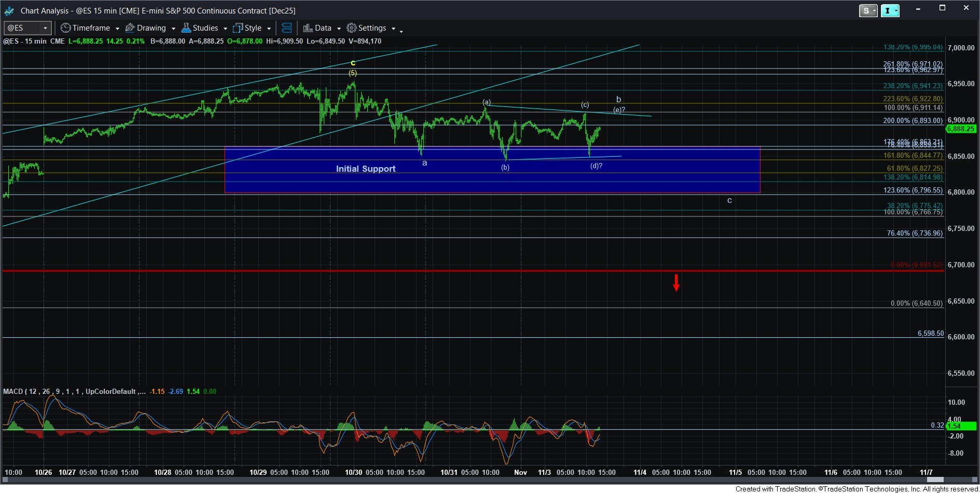Expand the Studies dropdown arrow
The width and height of the screenshot is (980, 493).
225,29
